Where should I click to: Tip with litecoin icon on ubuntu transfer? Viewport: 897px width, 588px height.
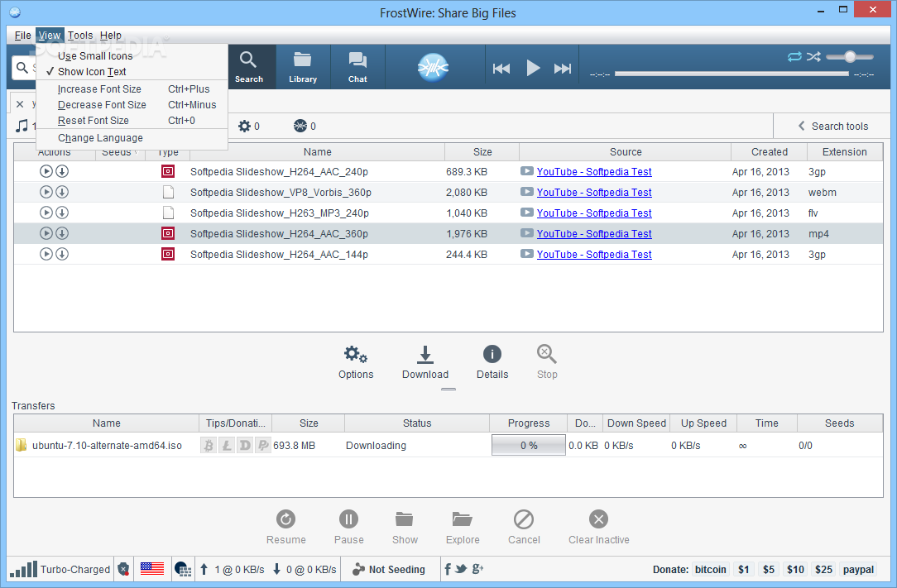click(227, 445)
